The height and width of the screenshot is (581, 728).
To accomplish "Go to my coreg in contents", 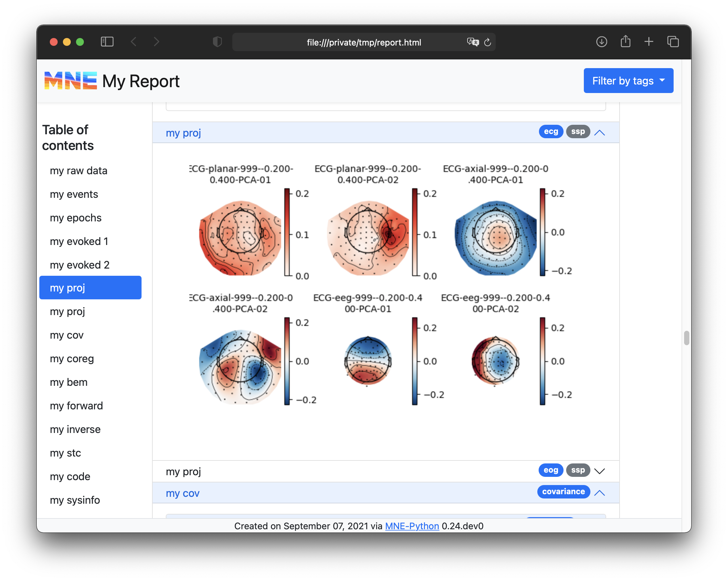I will point(72,359).
